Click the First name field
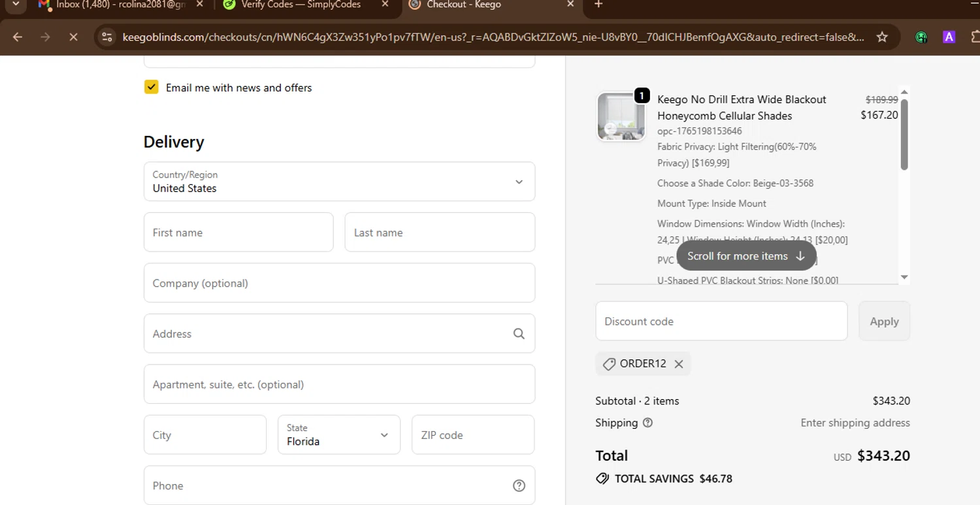The image size is (980, 505). [238, 232]
